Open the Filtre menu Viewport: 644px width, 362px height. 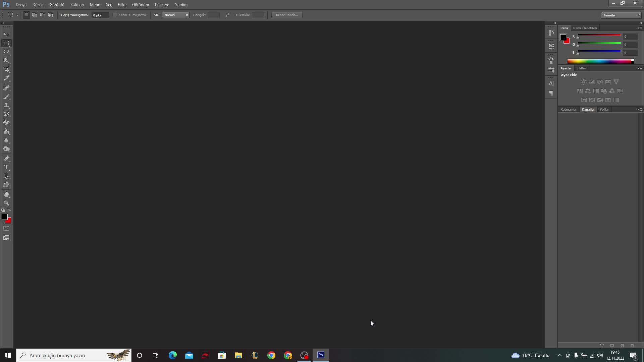(122, 4)
